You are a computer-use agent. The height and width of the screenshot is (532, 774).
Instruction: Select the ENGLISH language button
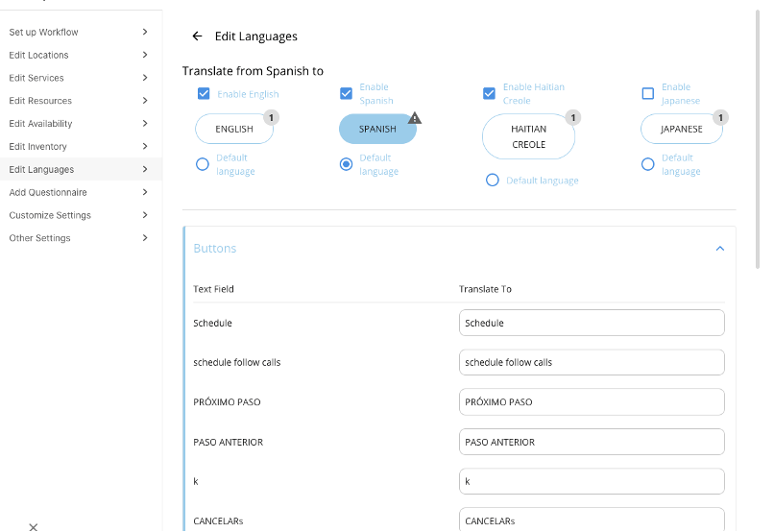tap(234, 129)
